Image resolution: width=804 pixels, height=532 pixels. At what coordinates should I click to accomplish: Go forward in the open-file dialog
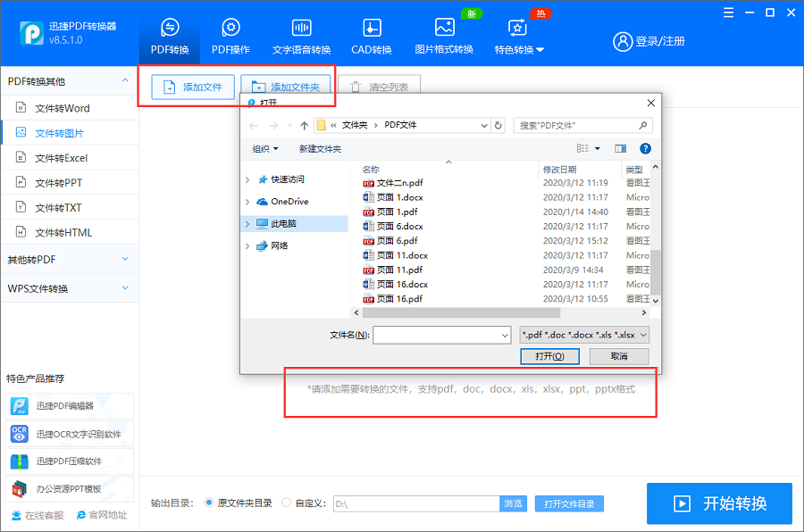pos(274,126)
